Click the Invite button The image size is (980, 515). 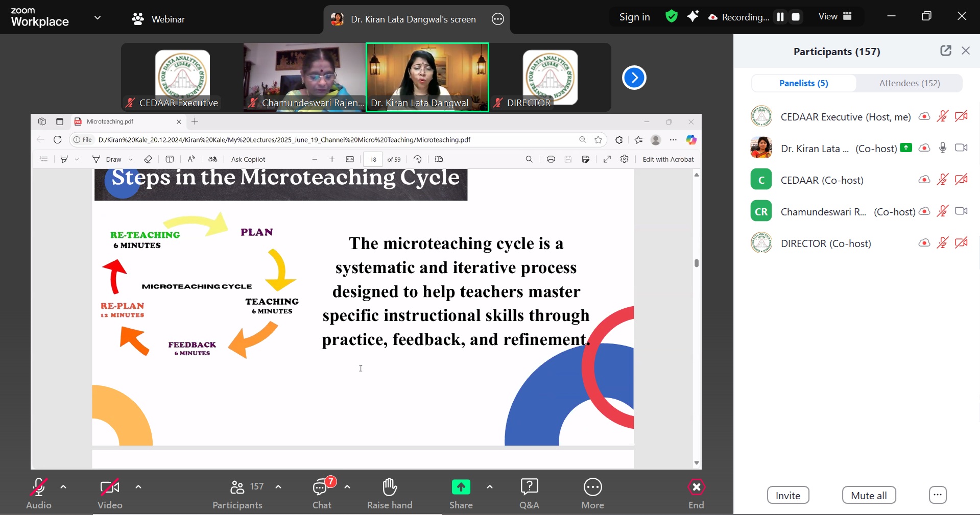[787, 495]
